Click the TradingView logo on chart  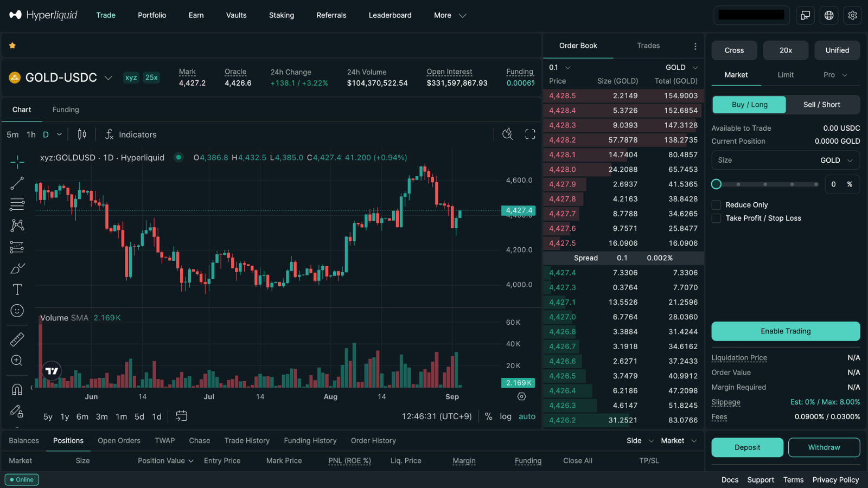[52, 371]
